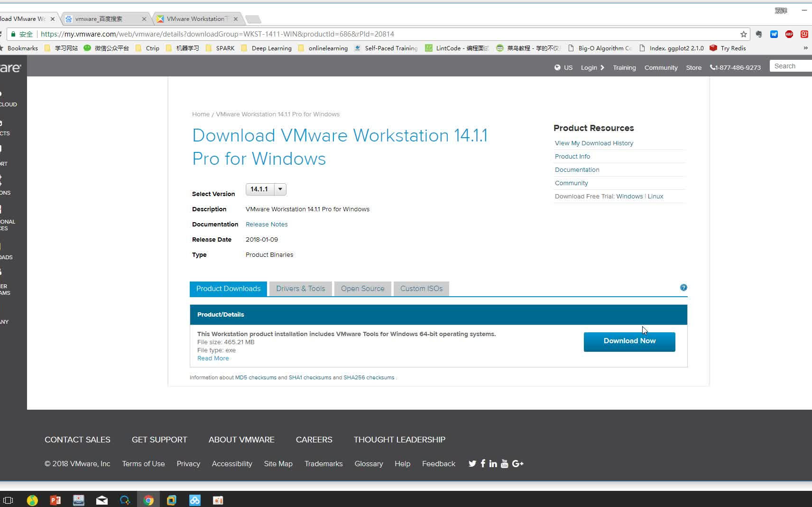Screen dimensions: 812x507
Task: Open Training in the top navigation
Action: (x=624, y=68)
